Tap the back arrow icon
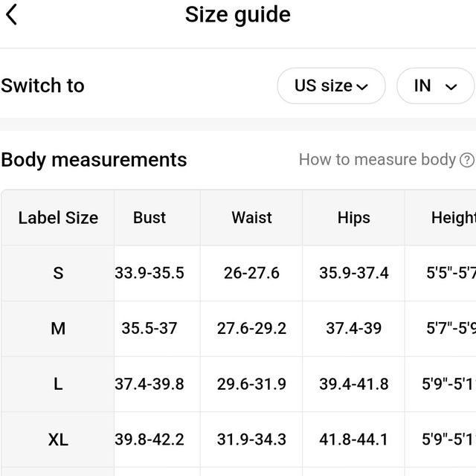Screen dimensions: 476x476 click(12, 14)
